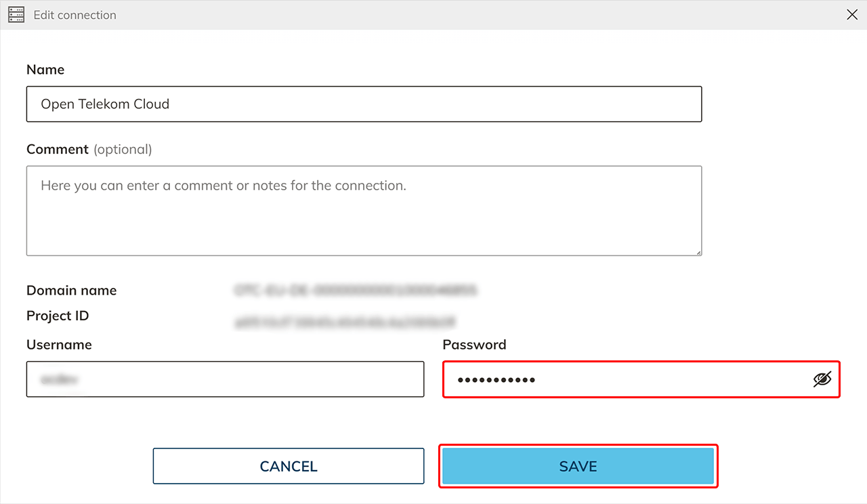
Task: Click into the Comment text area
Action: [364, 211]
